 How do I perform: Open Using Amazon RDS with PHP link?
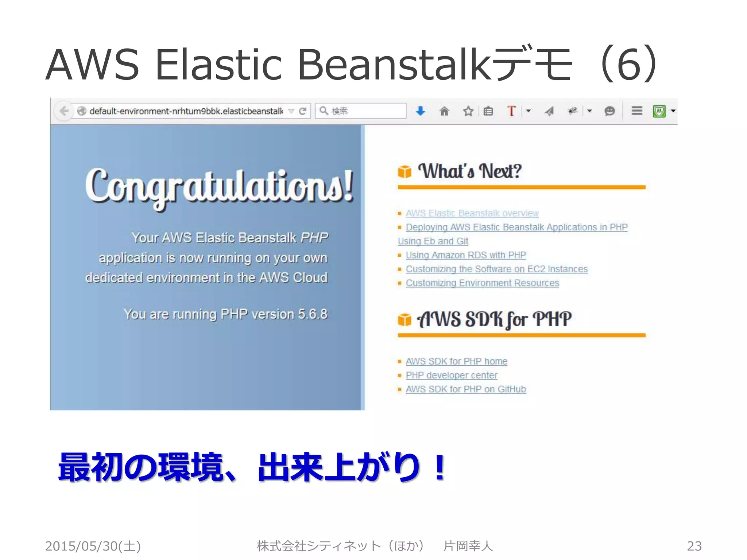pyautogui.click(x=466, y=255)
